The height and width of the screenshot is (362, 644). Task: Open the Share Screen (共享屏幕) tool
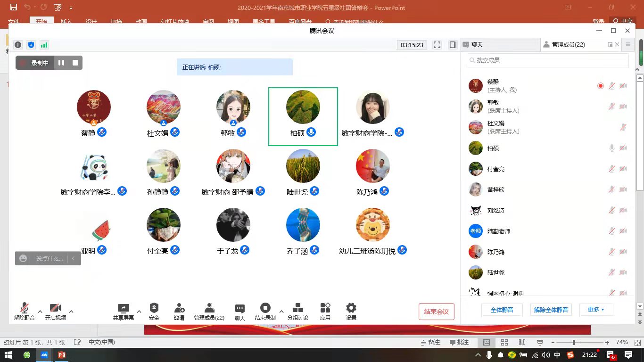[123, 311]
